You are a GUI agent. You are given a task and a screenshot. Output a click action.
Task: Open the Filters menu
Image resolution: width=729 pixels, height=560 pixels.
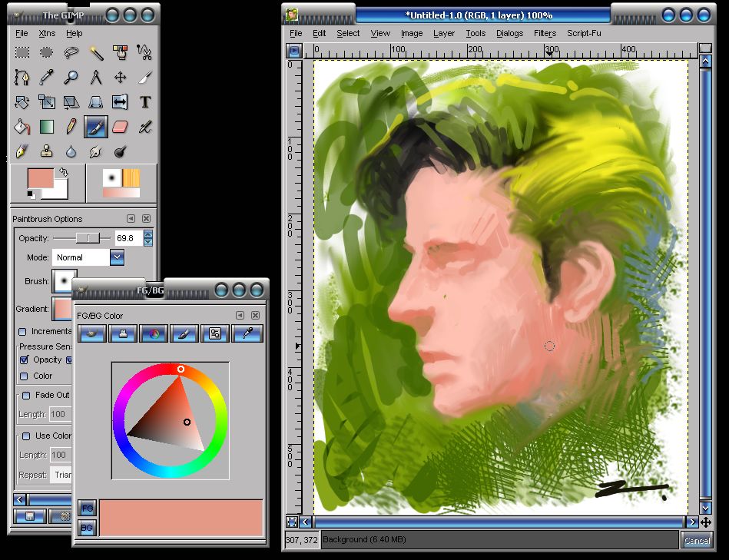545,33
